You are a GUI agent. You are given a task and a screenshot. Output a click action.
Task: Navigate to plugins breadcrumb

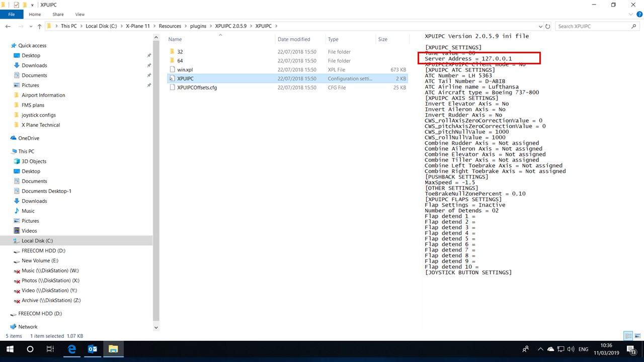(x=198, y=26)
